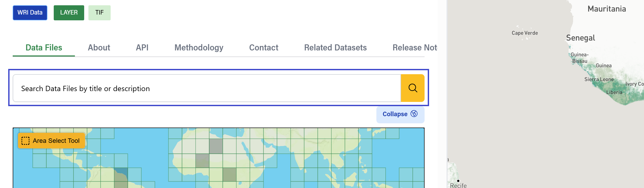The width and height of the screenshot is (644, 188).
Task: Click the Cape Verde map label
Action: coord(525,33)
